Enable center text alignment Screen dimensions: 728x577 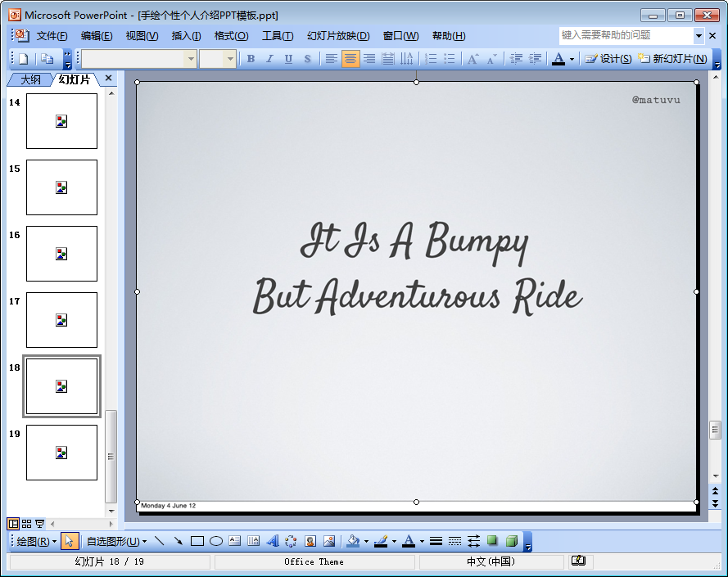point(350,58)
